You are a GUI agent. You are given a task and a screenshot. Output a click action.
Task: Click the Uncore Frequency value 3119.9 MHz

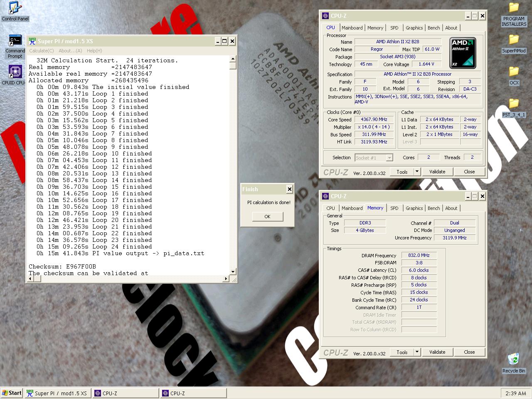[x=454, y=238]
